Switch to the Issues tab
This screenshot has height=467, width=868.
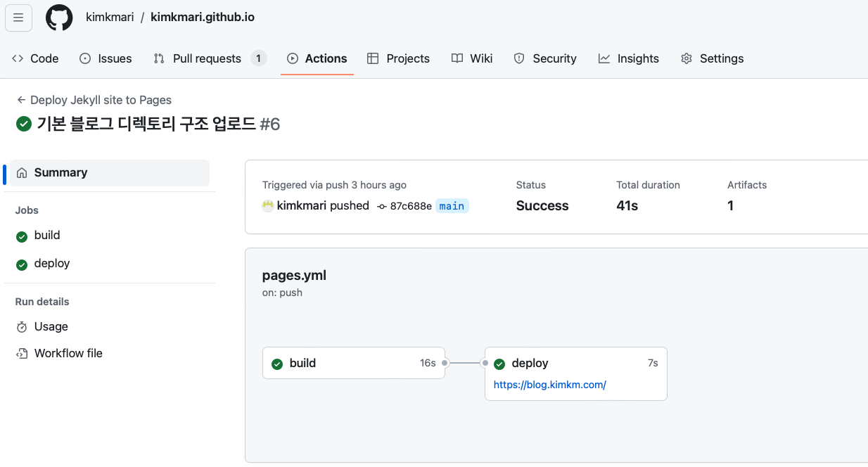tap(106, 58)
